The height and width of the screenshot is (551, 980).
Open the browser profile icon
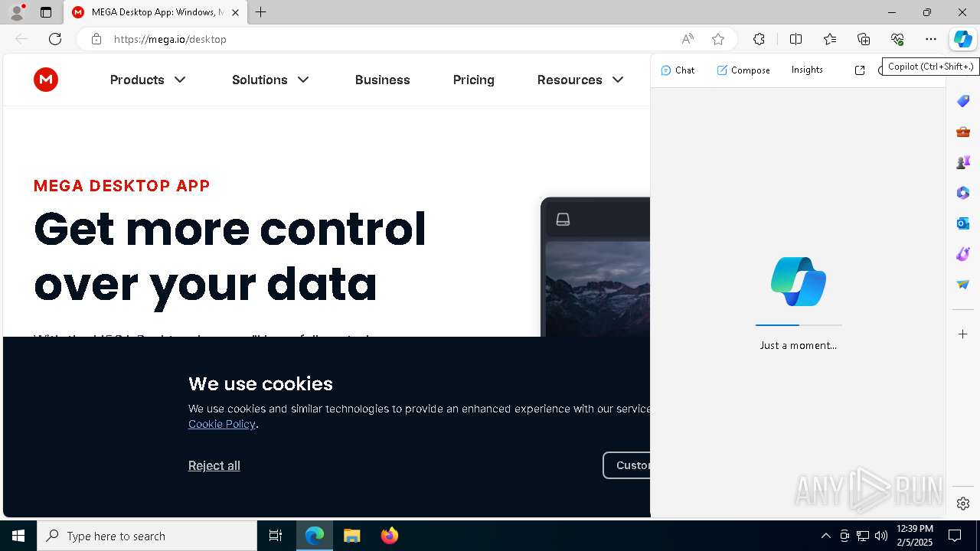[17, 12]
